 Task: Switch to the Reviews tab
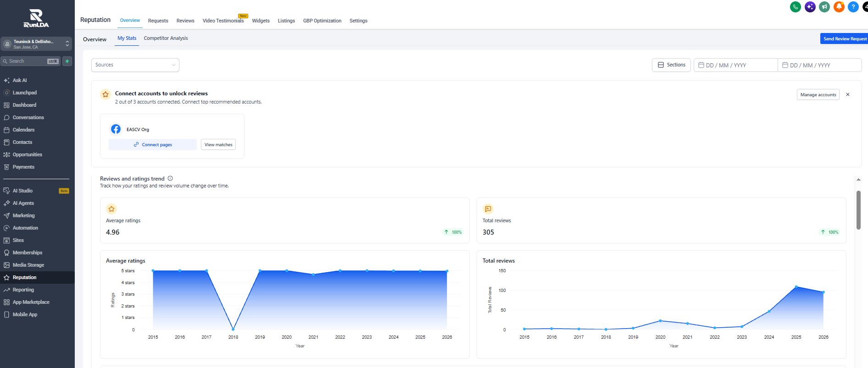[x=185, y=21]
